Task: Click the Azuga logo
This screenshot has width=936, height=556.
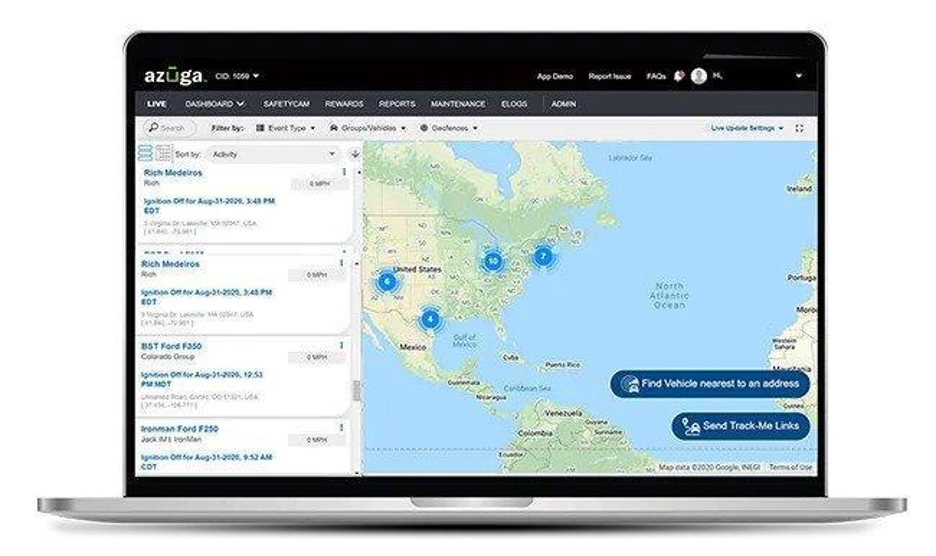Action: pos(174,76)
